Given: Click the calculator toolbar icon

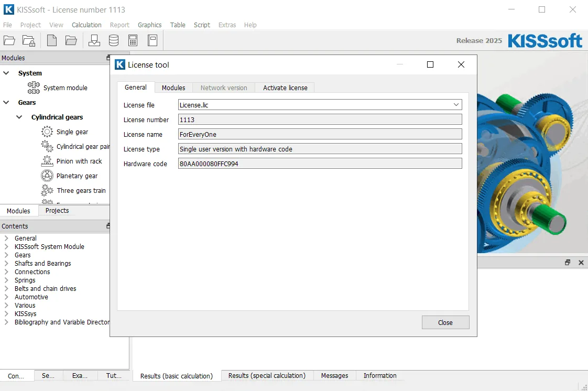Looking at the screenshot, I should (133, 40).
